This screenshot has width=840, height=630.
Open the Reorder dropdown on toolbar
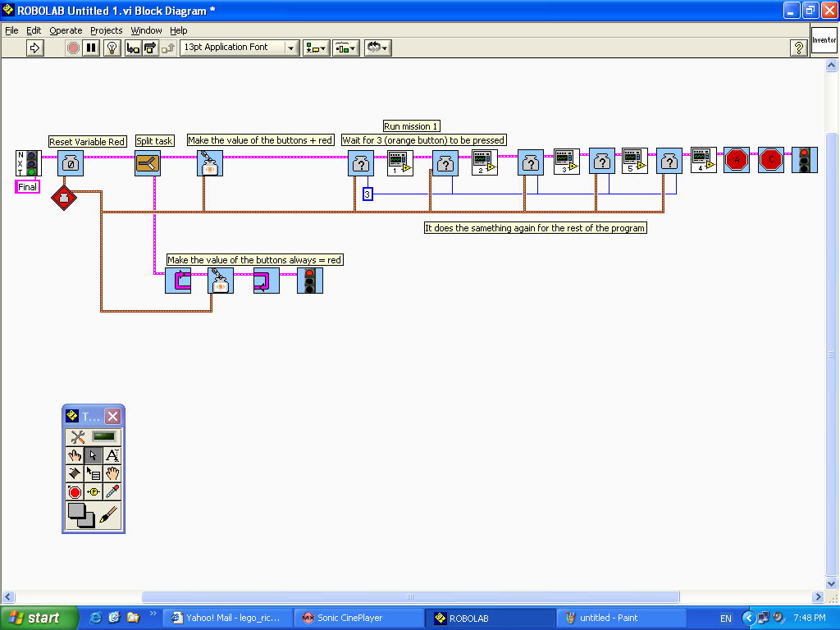pos(377,48)
